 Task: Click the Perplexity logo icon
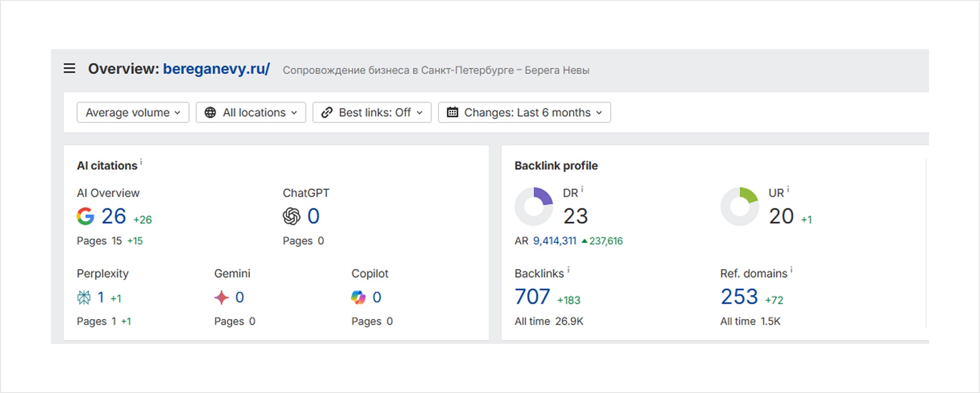(84, 297)
